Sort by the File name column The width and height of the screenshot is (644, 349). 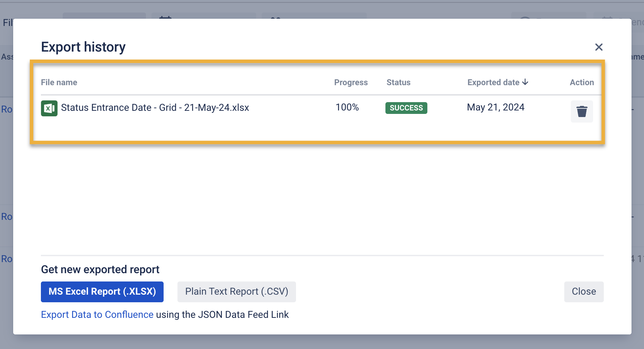tap(59, 82)
